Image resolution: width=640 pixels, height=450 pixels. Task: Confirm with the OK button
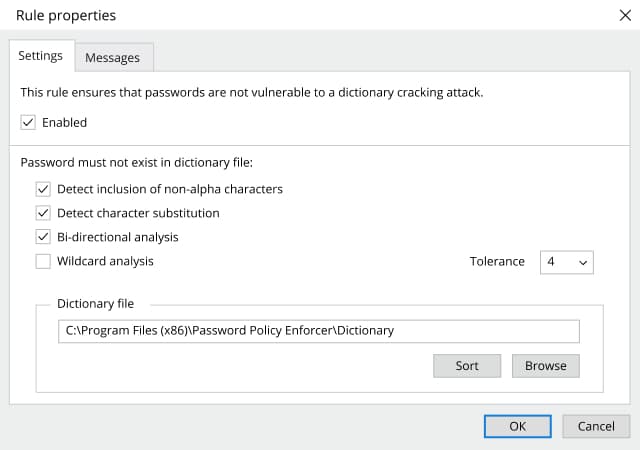(518, 426)
